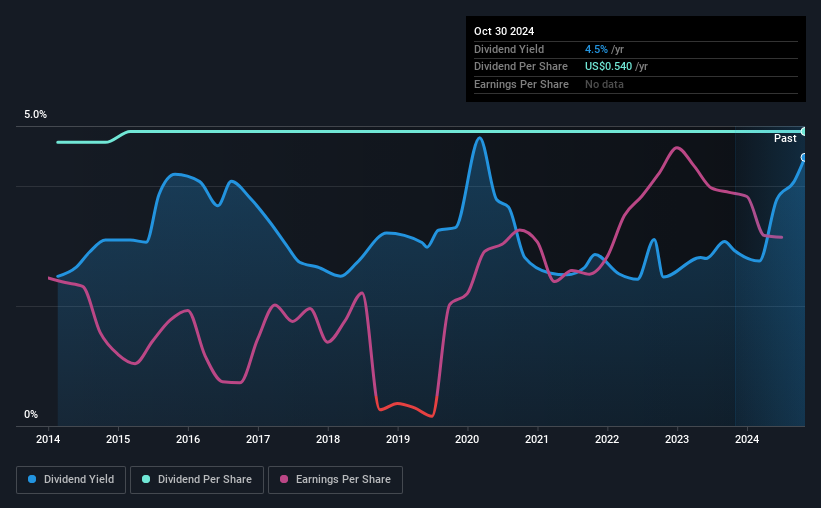The width and height of the screenshot is (821, 508).
Task: Click the 2017 x-axis label
Action: click(258, 439)
